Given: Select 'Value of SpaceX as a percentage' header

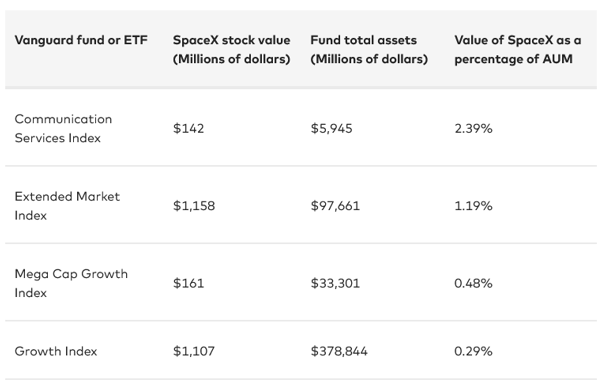Looking at the screenshot, I should pos(518,49).
